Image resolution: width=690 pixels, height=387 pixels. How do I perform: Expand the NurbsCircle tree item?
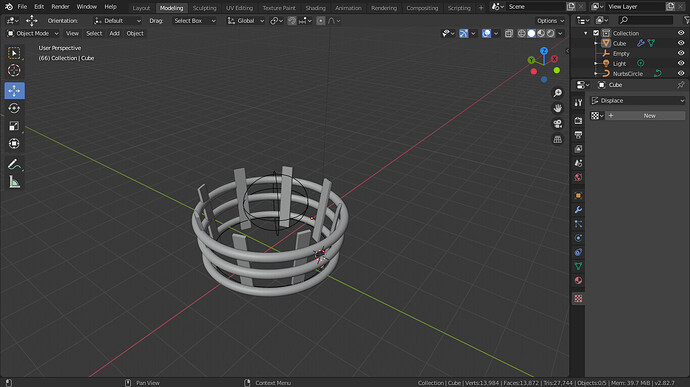[x=596, y=74]
